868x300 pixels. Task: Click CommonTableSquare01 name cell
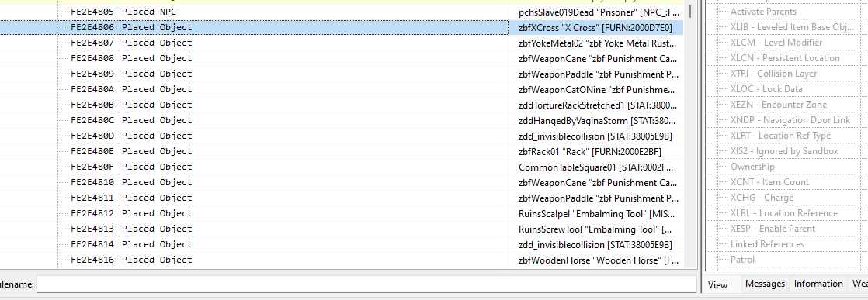pyautogui.click(x=597, y=167)
